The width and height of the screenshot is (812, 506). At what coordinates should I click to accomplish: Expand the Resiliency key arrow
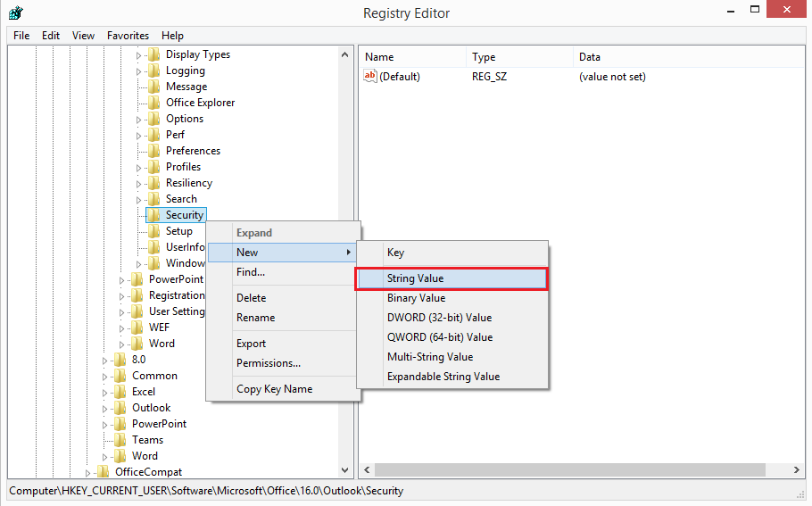pos(138,184)
